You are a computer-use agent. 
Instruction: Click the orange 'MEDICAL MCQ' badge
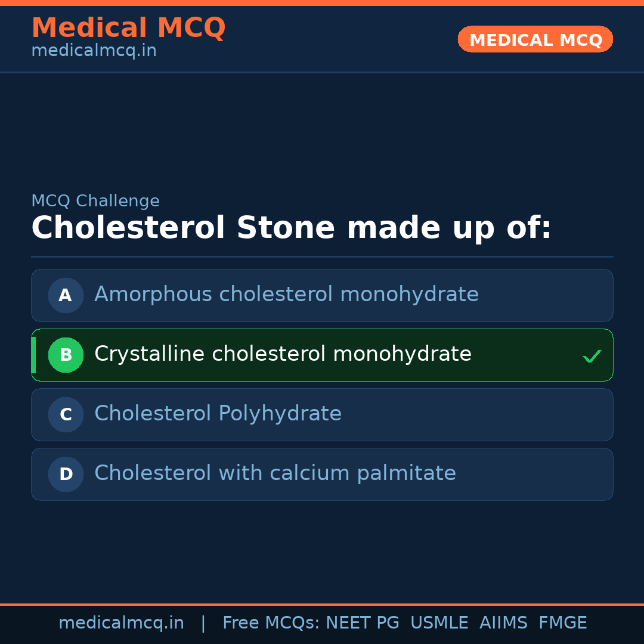pos(535,39)
